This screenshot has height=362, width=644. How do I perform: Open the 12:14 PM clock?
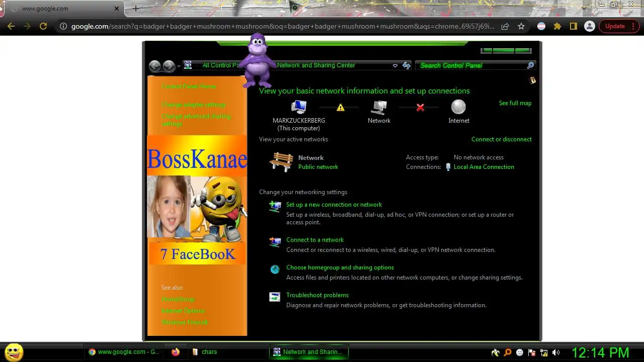(600, 352)
